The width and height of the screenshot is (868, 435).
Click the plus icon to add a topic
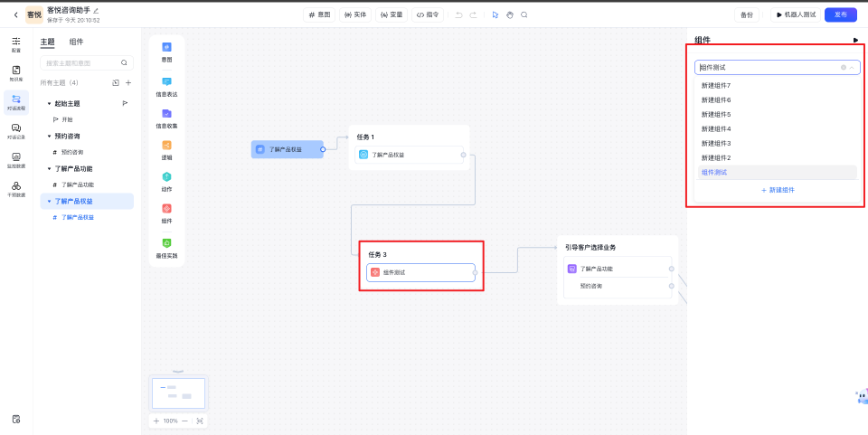(128, 82)
